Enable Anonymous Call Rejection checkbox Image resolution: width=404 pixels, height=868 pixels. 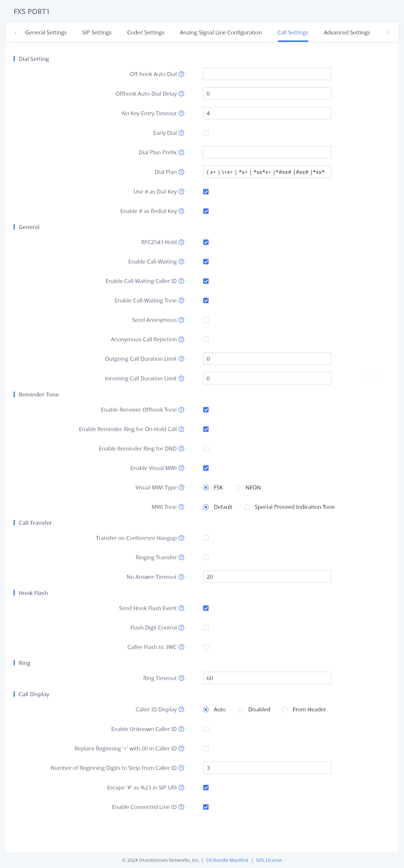tap(206, 340)
